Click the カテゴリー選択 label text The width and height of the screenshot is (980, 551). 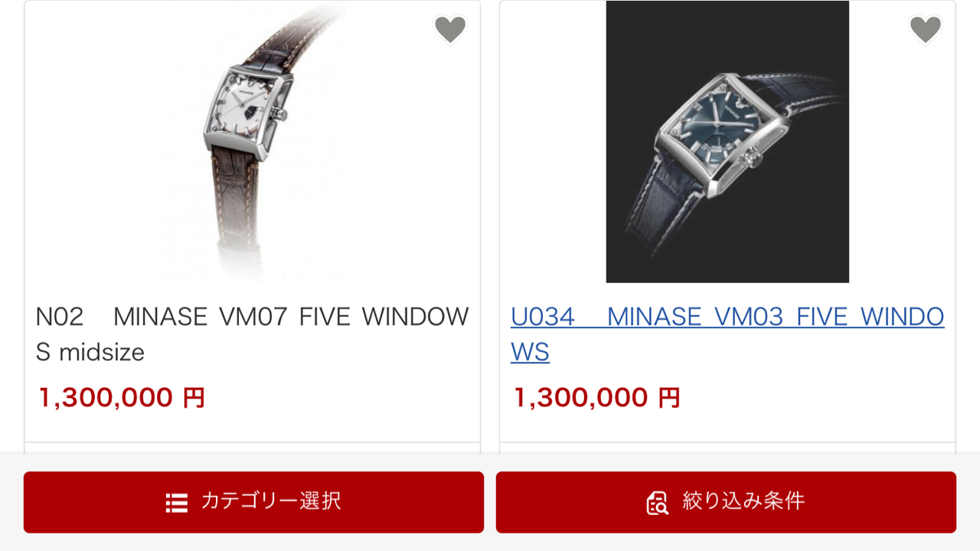coord(271,501)
